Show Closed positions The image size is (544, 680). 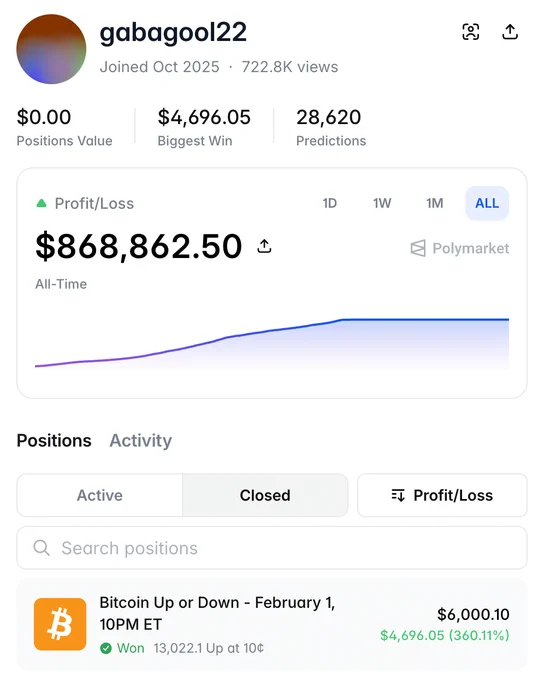(265, 495)
